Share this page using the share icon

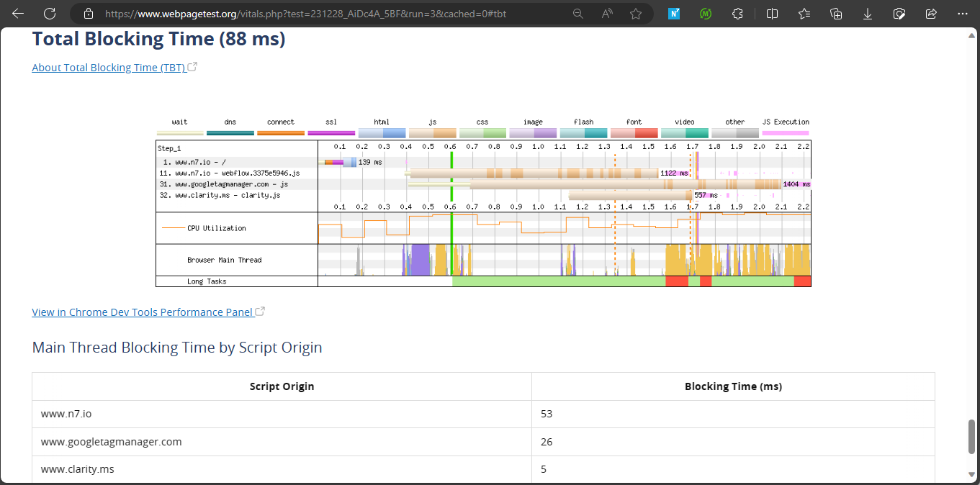click(x=931, y=14)
